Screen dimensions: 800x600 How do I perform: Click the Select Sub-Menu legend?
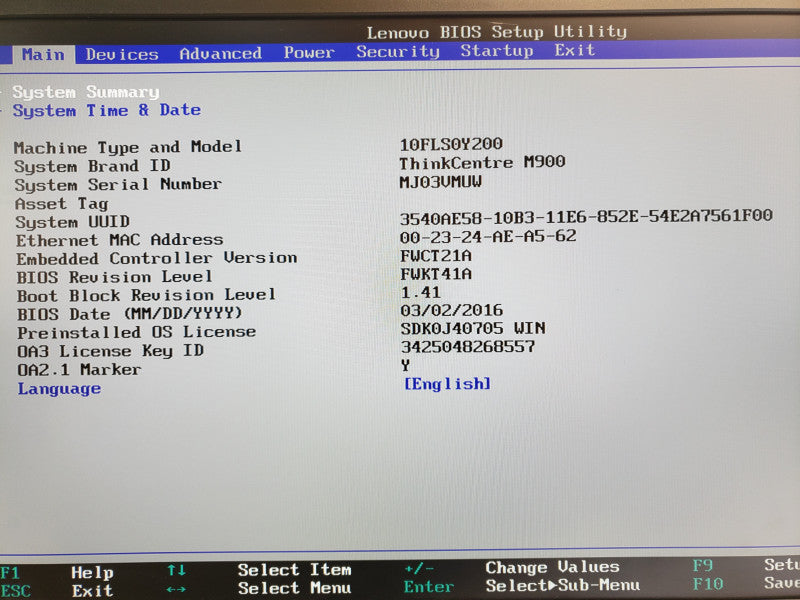(563, 585)
